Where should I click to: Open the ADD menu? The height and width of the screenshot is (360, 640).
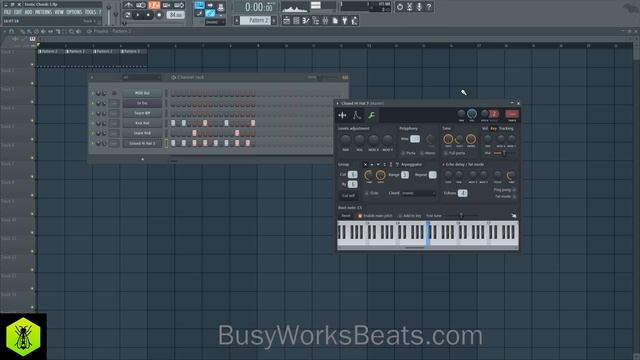point(28,12)
